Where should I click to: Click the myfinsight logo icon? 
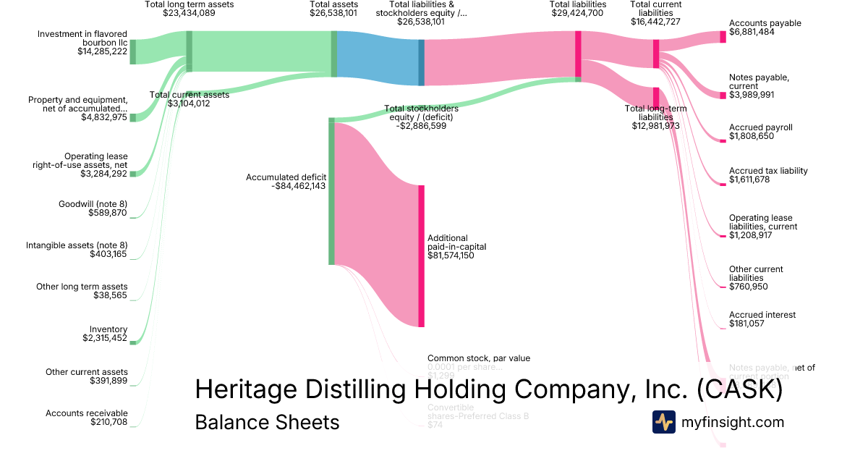pos(663,422)
